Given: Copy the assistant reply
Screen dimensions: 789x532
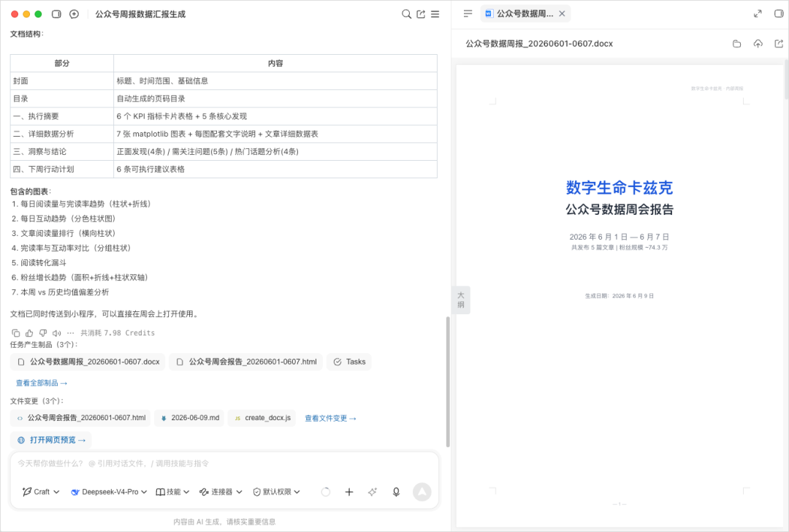Looking at the screenshot, I should click(x=15, y=332).
